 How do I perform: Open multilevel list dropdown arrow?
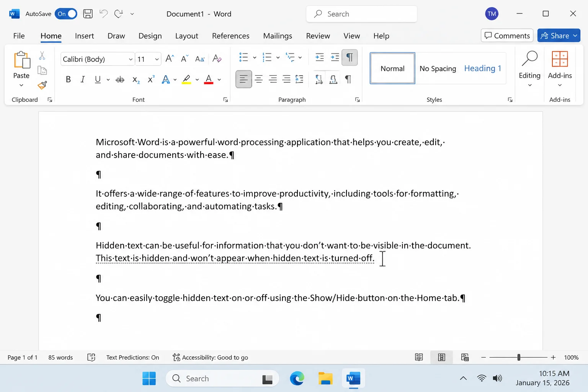click(x=300, y=58)
